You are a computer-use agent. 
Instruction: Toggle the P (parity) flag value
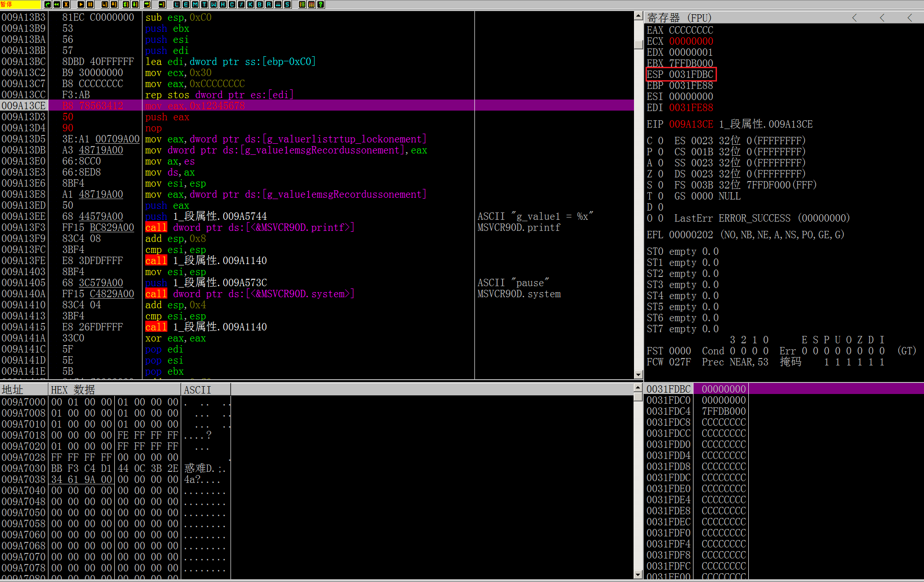(661, 152)
